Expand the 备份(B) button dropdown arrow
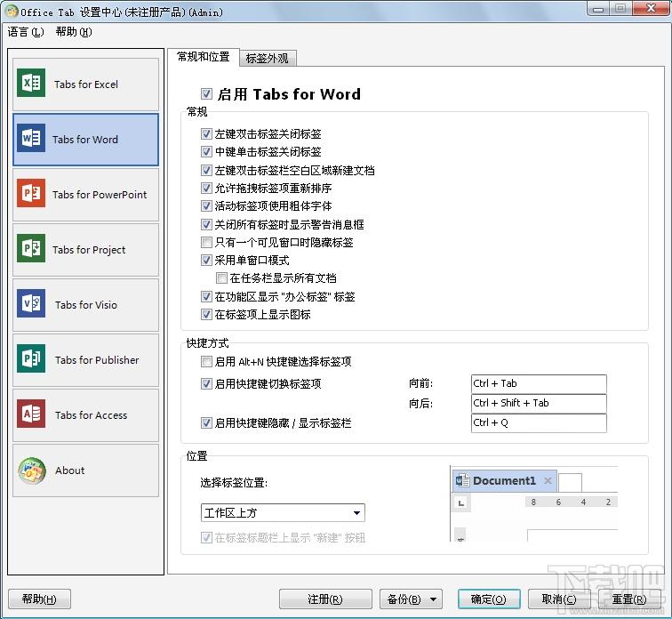672x619 pixels. [433, 599]
